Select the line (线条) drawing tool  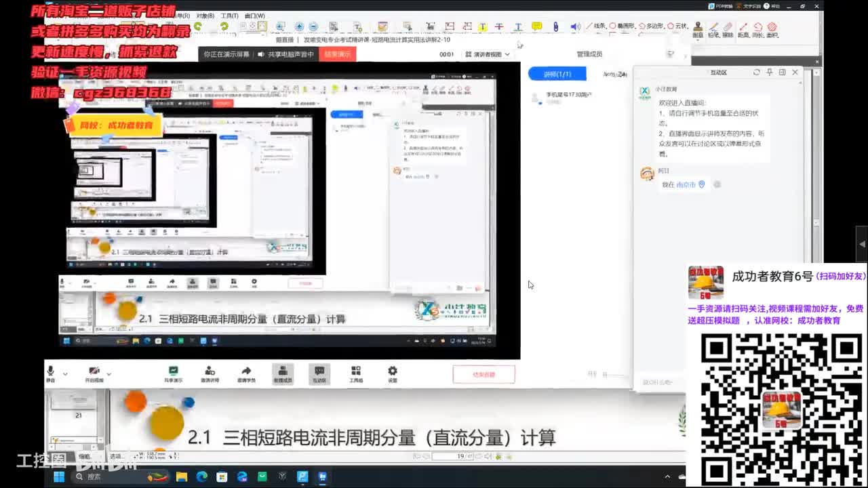click(595, 26)
